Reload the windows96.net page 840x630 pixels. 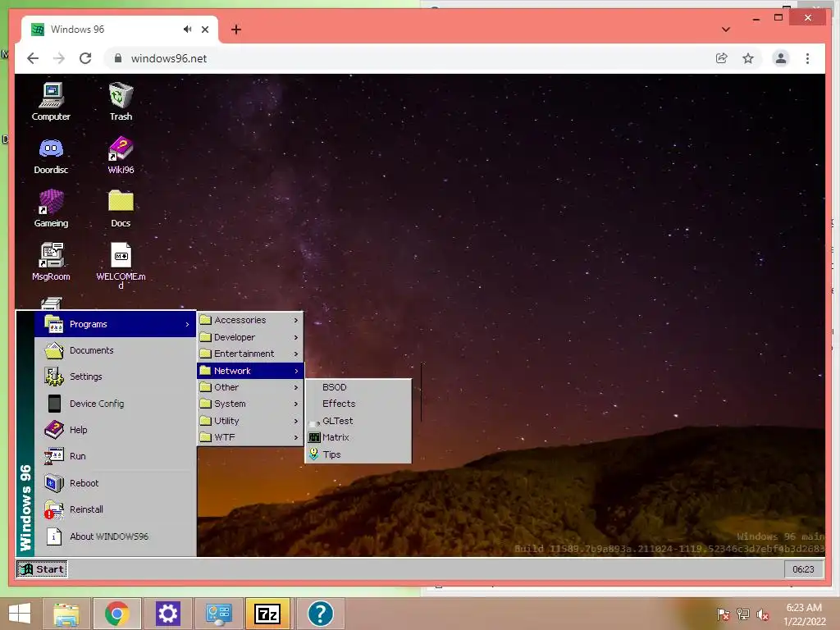(85, 58)
